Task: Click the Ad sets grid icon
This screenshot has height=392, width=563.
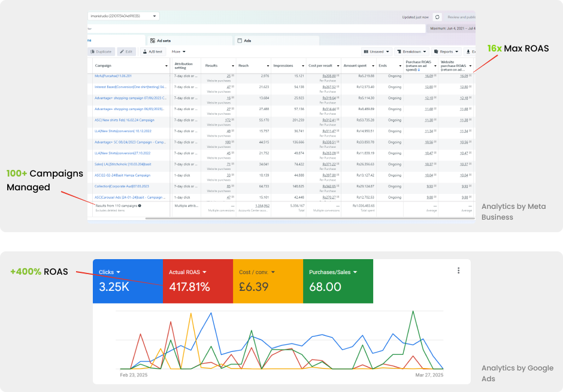Action: pos(153,41)
